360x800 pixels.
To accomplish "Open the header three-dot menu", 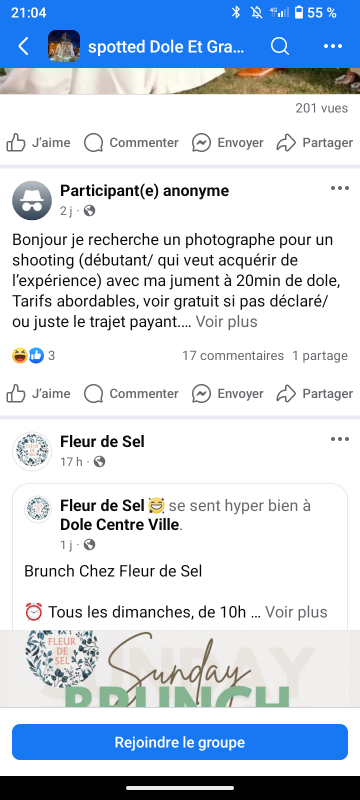I will click(x=333, y=46).
